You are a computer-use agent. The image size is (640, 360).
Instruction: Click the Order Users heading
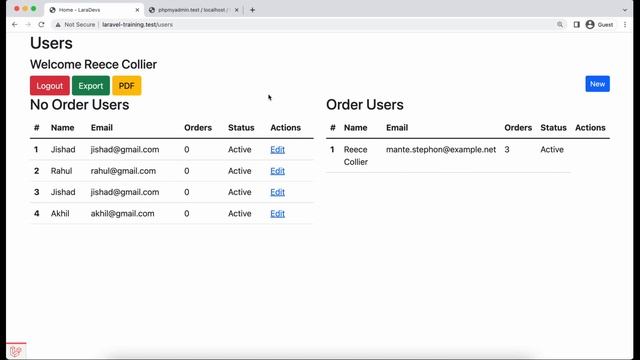(x=364, y=105)
